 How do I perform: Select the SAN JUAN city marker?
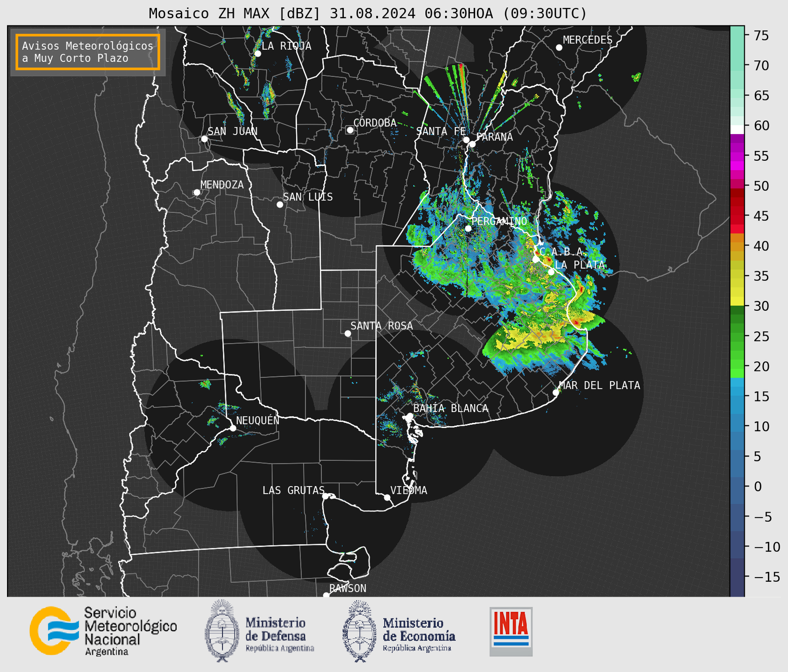(204, 139)
